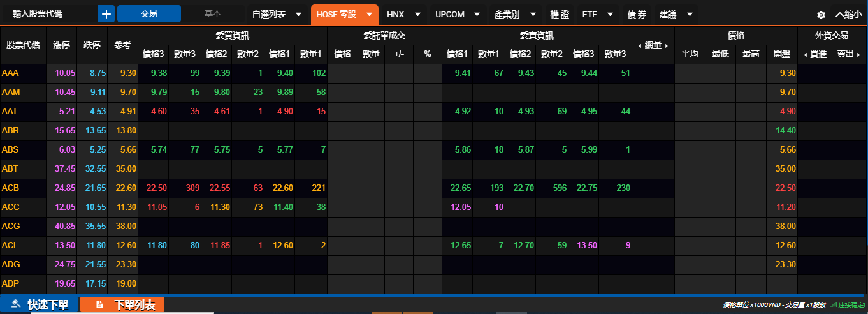Open the 快速下單 quick order panel

[40, 305]
